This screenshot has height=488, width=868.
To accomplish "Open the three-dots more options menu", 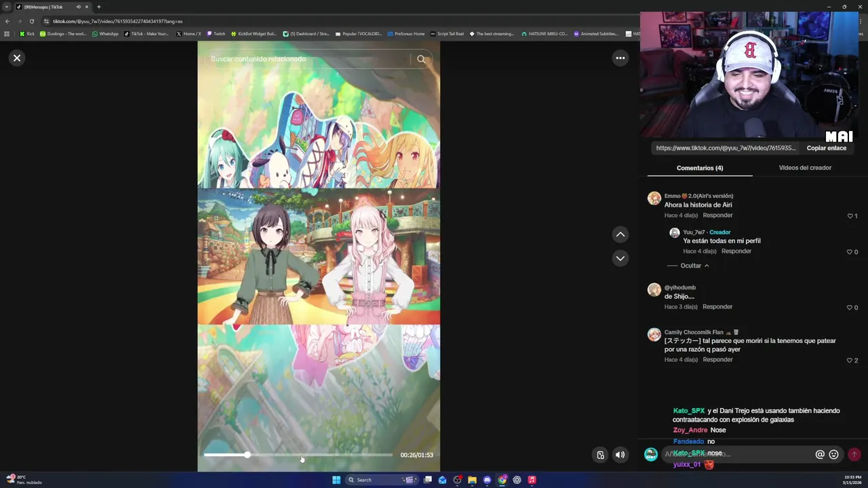I will [620, 58].
